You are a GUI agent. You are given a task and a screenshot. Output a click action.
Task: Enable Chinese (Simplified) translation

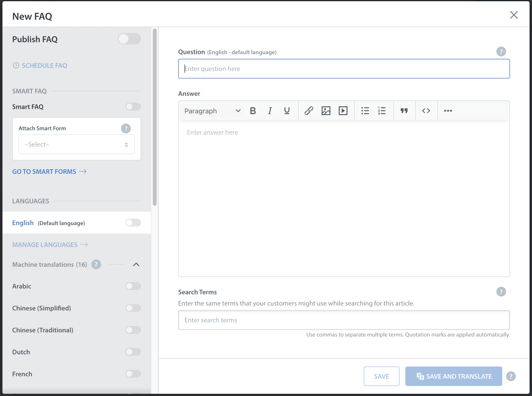pos(133,308)
